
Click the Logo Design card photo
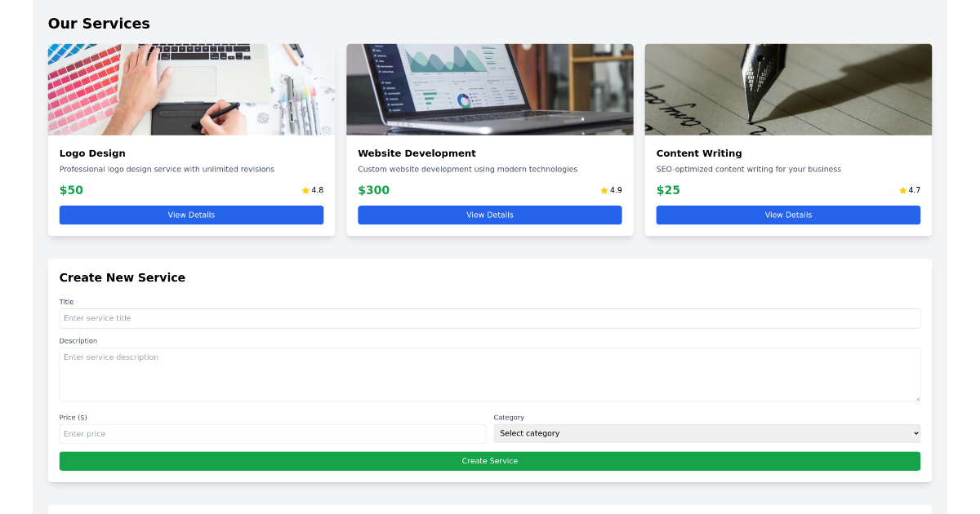point(191,89)
